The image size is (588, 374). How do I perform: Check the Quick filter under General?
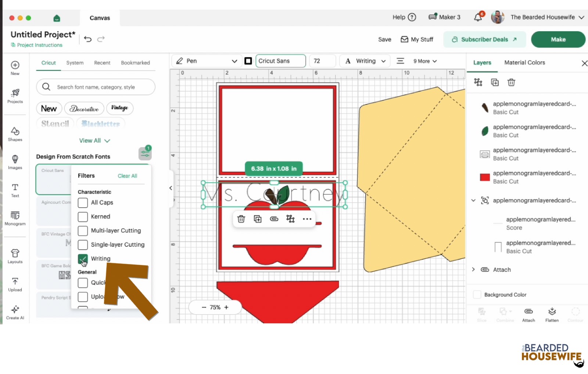[x=83, y=283]
